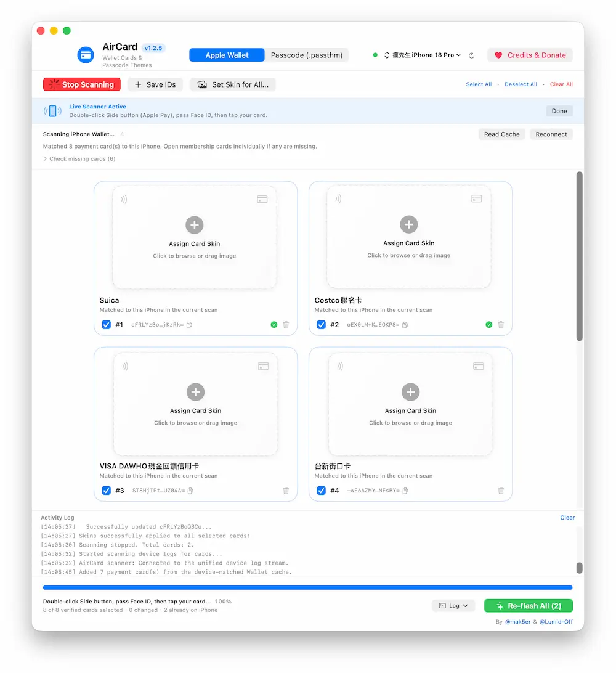Refresh the device list with the reload icon
This screenshot has height=673, width=616.
(471, 55)
